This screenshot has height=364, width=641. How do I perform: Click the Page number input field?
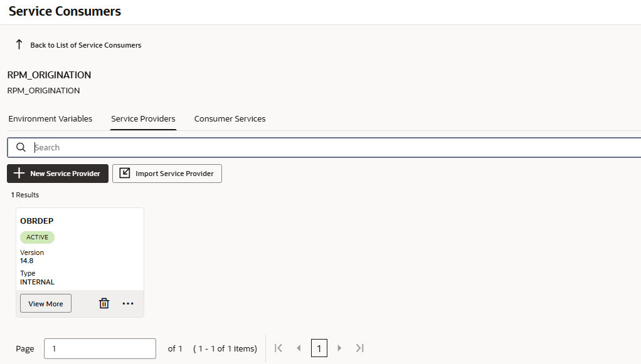click(100, 348)
